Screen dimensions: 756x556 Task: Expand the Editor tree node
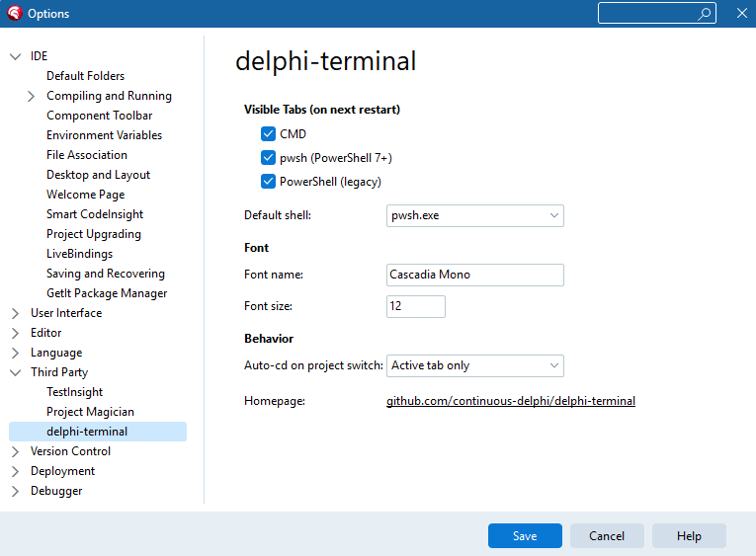click(16, 334)
